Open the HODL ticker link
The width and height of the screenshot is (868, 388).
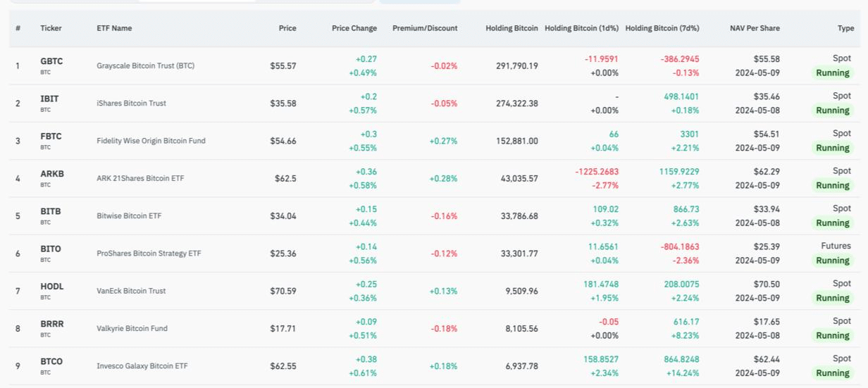(52, 287)
